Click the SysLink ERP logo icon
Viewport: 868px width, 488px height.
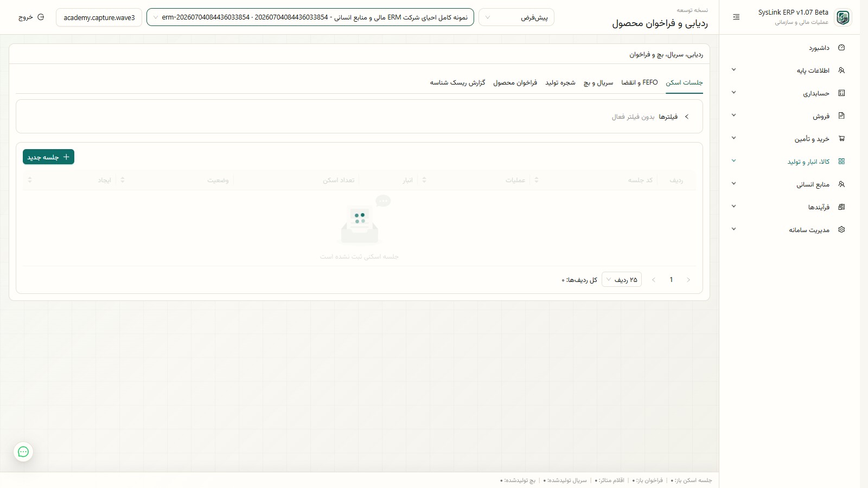843,17
